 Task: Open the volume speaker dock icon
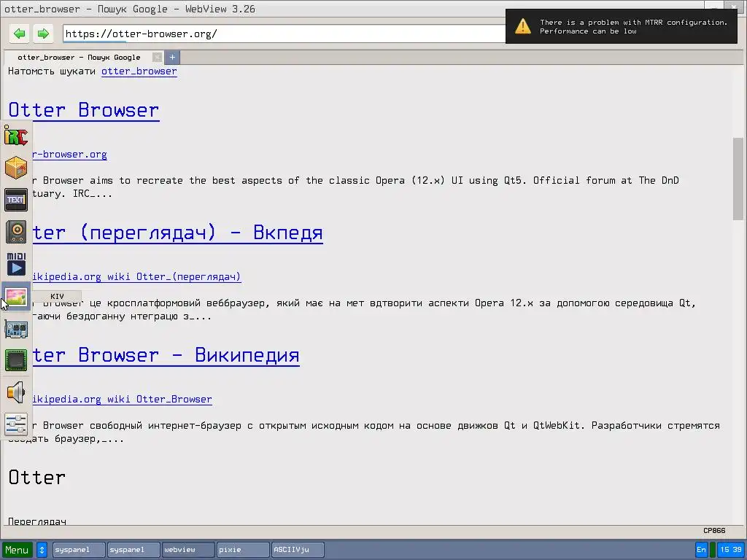[x=16, y=392]
